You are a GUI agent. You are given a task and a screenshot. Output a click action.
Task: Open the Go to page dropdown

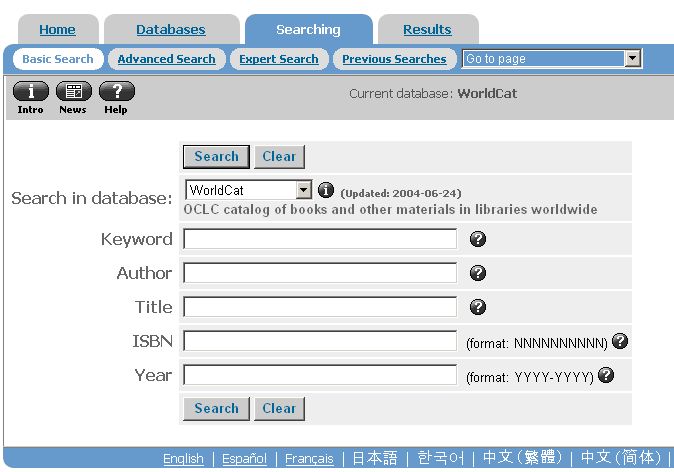pyautogui.click(x=632, y=58)
